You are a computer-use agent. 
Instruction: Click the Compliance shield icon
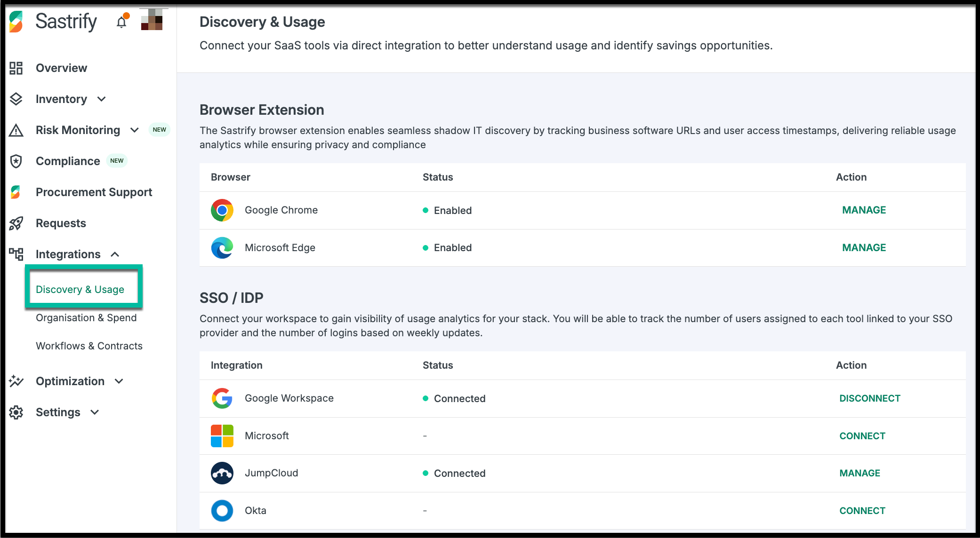[16, 161]
